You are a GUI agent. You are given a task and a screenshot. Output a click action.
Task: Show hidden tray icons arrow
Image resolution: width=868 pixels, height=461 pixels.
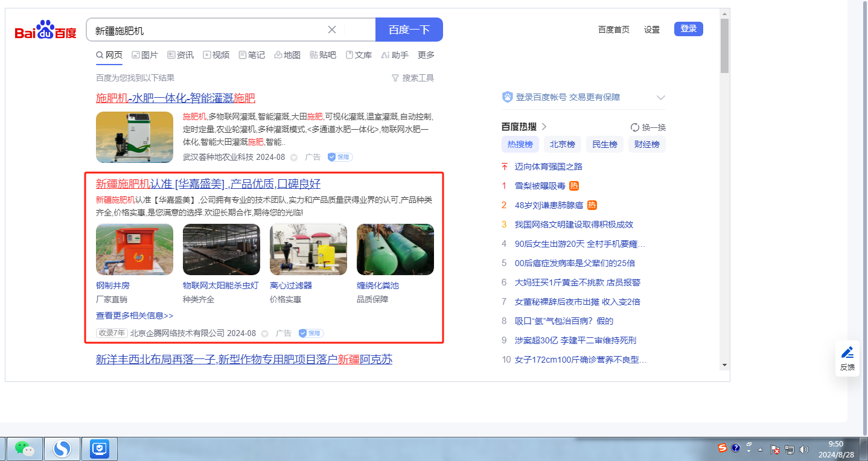760,450
